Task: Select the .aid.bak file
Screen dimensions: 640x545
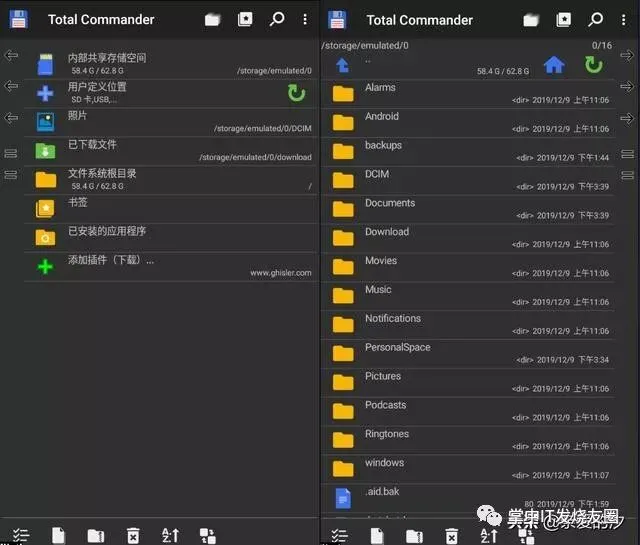Action: tap(469, 498)
